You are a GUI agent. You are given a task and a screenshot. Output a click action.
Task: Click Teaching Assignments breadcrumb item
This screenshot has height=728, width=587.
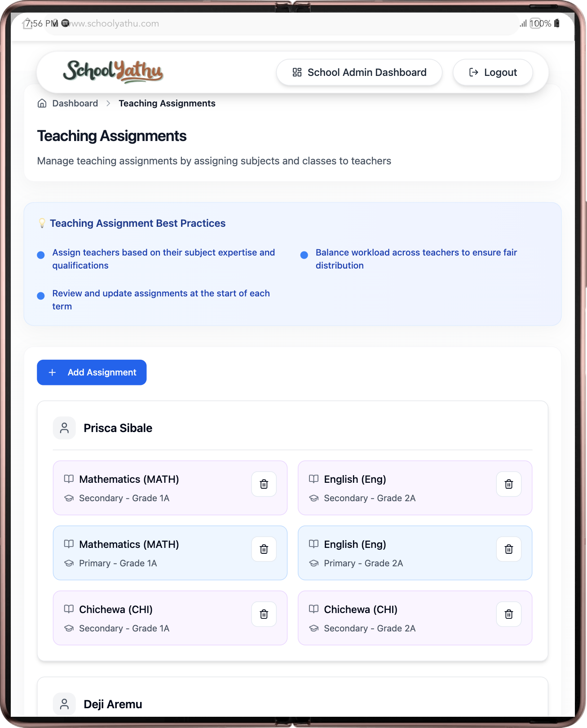tap(167, 103)
